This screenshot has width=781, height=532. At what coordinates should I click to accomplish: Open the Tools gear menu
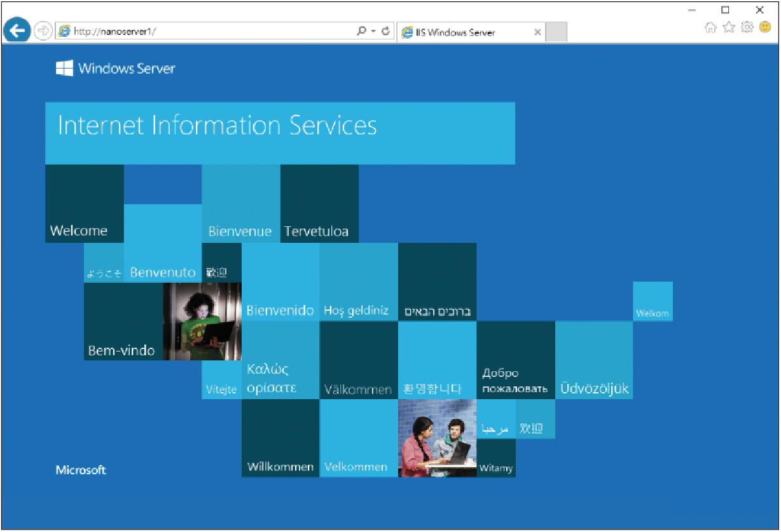click(747, 27)
